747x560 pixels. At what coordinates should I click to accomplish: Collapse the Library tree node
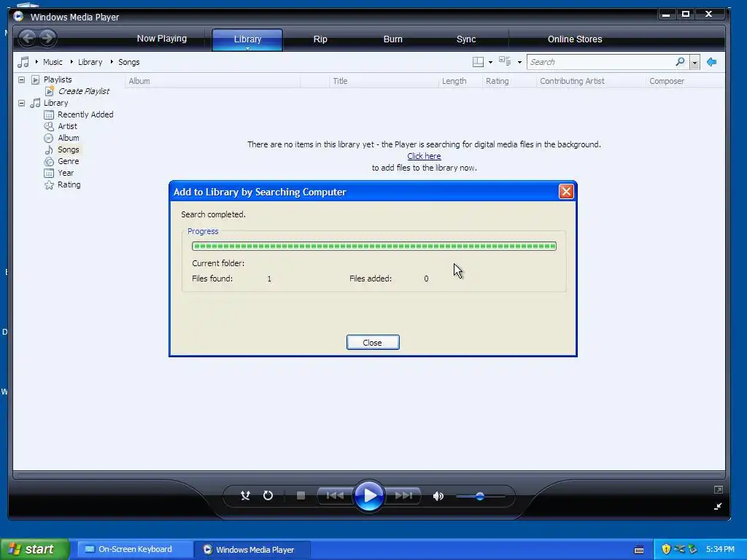click(x=21, y=103)
